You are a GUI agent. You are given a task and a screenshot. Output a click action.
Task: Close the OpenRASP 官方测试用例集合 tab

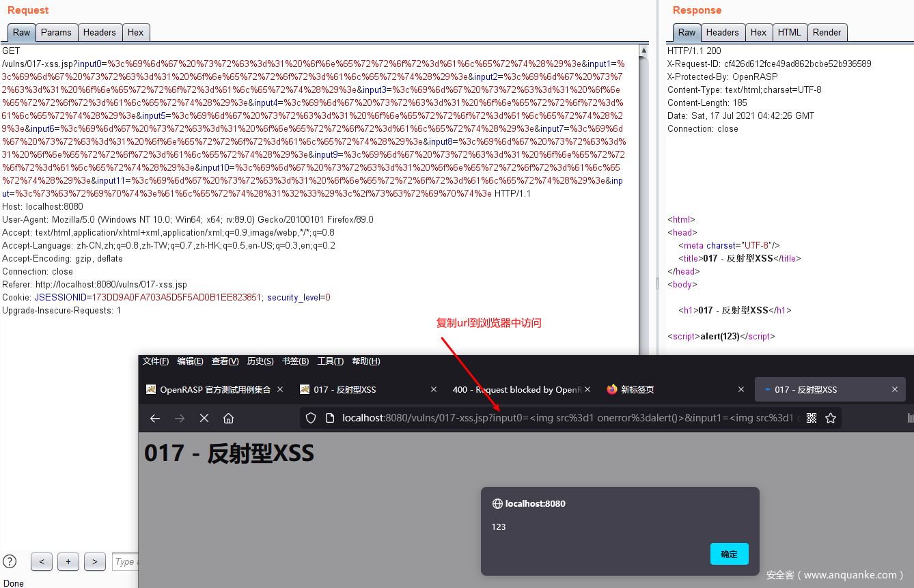[x=279, y=389]
